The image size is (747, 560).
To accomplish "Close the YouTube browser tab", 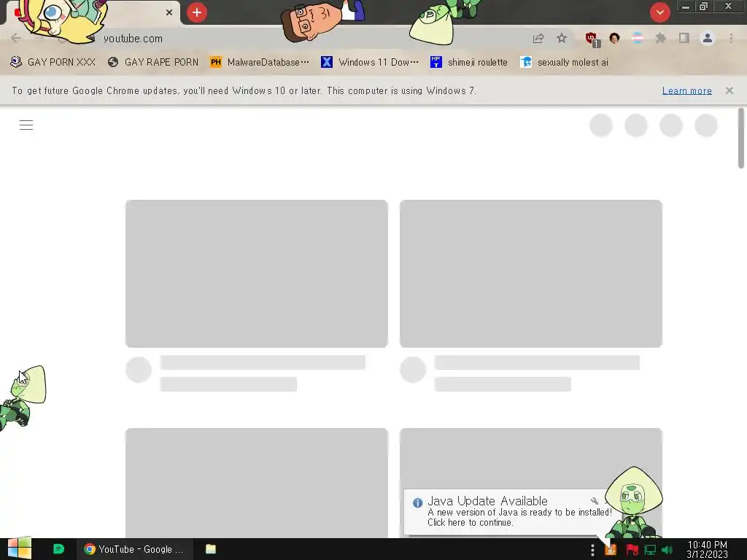I will [x=169, y=12].
